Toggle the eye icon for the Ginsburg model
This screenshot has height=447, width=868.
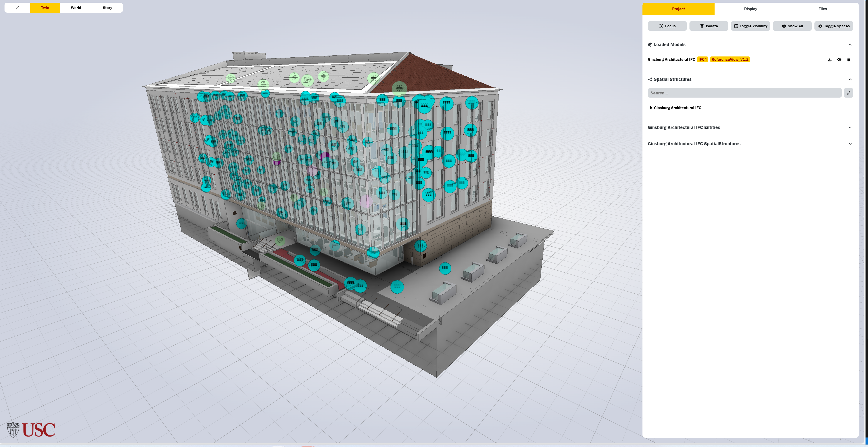tap(839, 60)
